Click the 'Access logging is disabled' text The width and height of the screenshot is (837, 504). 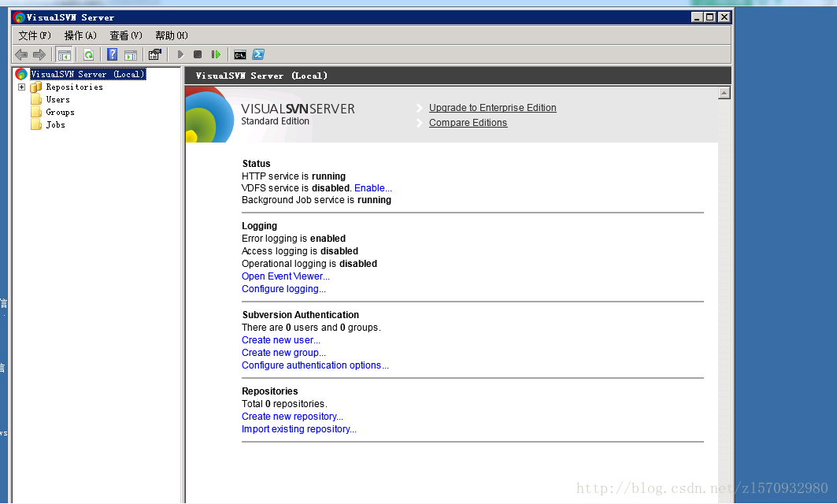point(300,251)
